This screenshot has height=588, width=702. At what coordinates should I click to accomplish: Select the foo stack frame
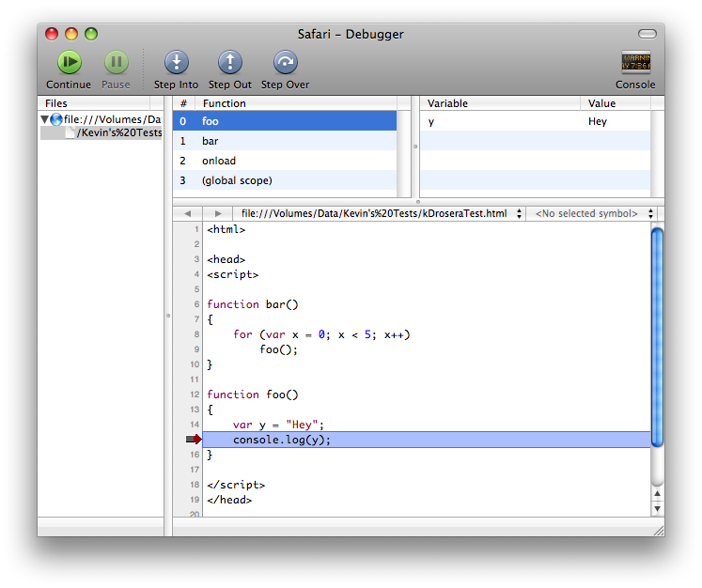[285, 121]
